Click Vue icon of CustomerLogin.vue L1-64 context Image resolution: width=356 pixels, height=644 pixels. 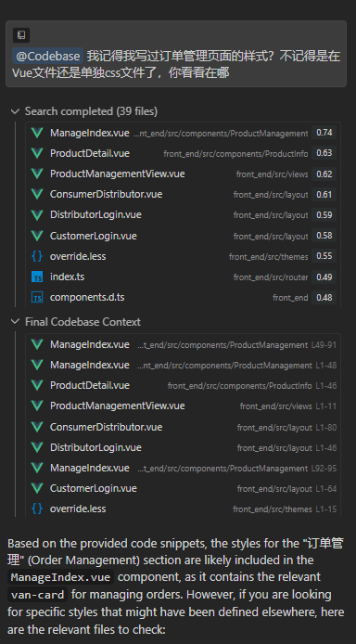click(37, 488)
